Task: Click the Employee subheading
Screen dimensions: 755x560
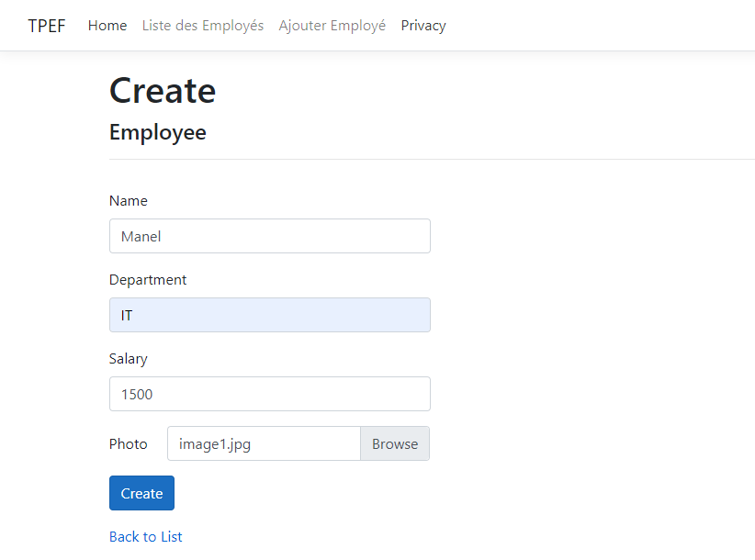Action: (157, 132)
